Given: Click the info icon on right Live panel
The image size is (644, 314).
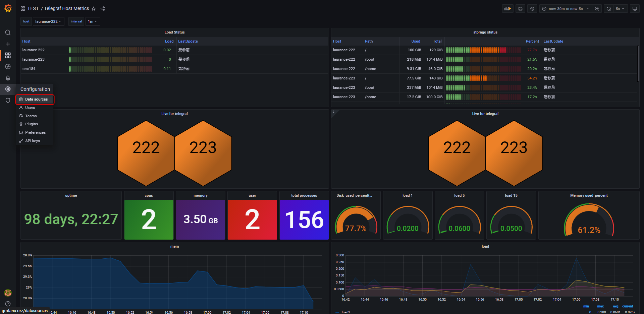Looking at the screenshot, I should pos(333,112).
